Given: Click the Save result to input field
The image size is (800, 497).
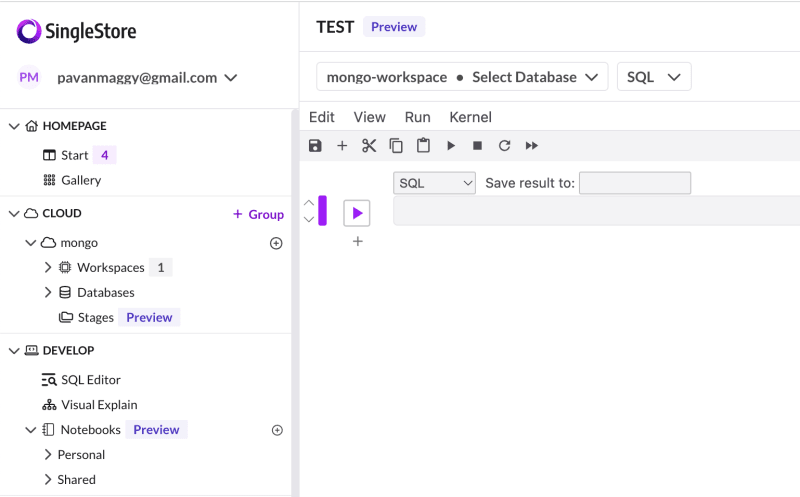Looking at the screenshot, I should tap(635, 183).
